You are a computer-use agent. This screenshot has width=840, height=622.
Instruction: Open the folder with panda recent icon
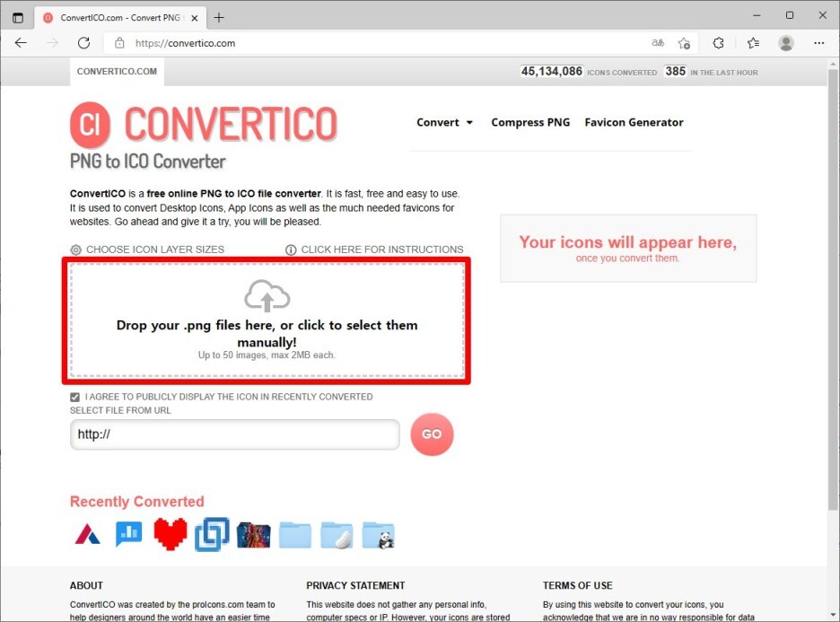tap(378, 535)
